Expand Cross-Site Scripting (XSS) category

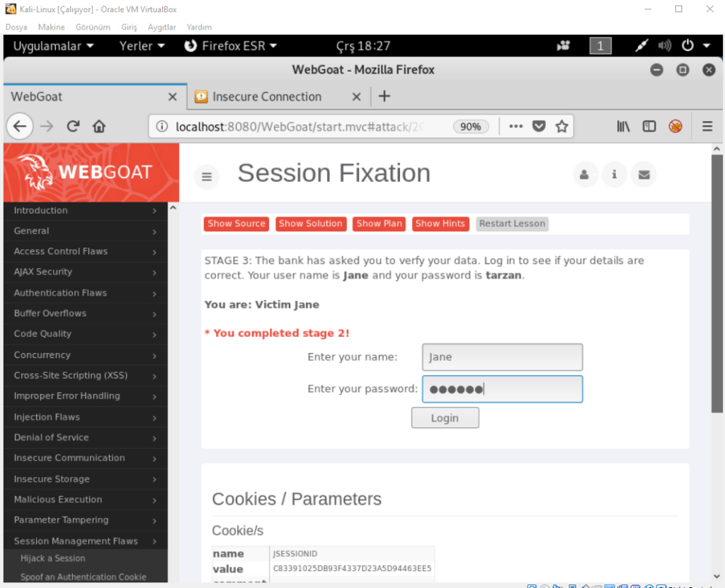pyautogui.click(x=85, y=375)
